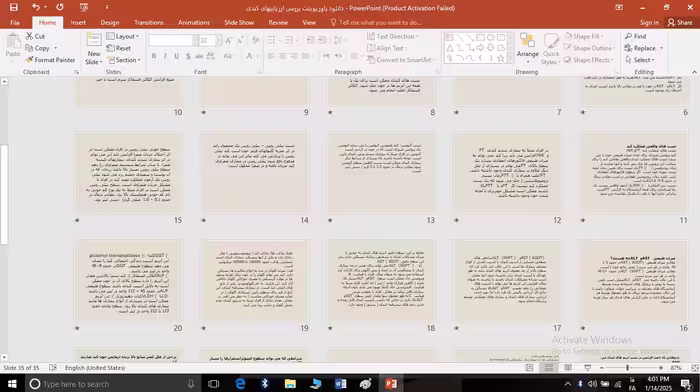Toggle Italic formatting
The width and height of the screenshot is (700, 392).
[x=165, y=56]
